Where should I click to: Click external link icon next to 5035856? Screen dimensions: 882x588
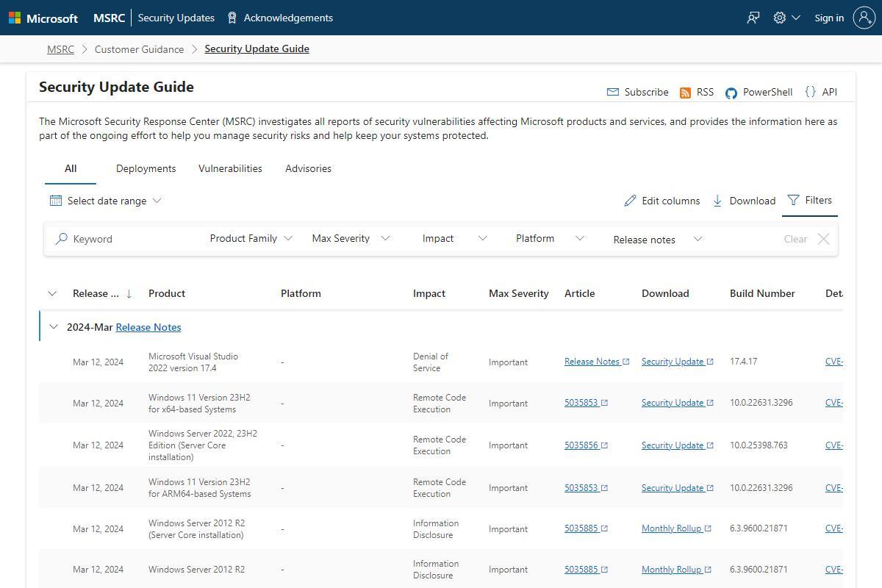[x=604, y=445]
